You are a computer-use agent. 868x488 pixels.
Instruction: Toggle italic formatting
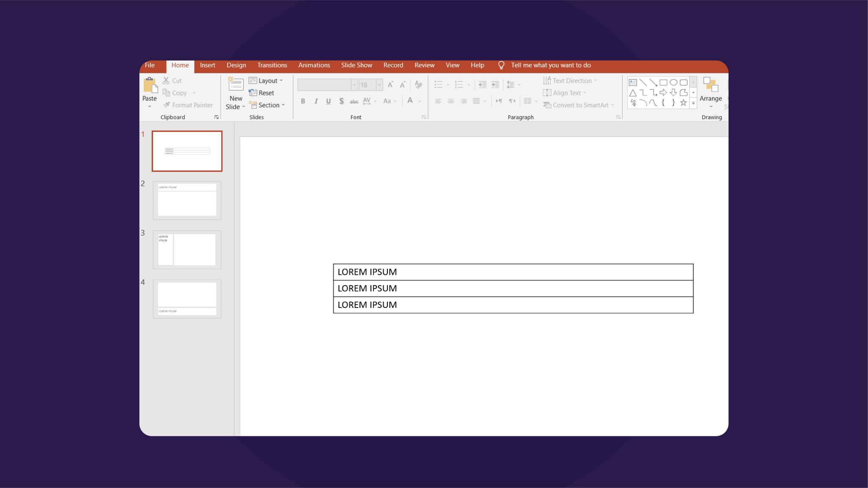[x=315, y=101]
